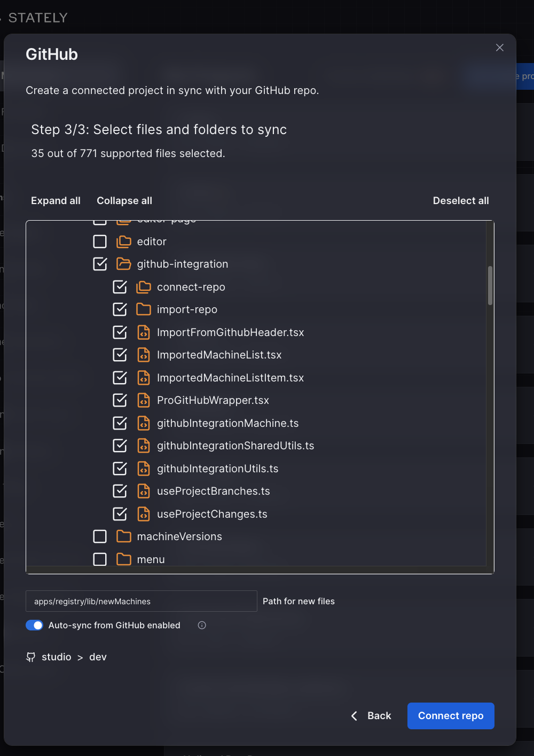Open the studio breadcrumb item
The image size is (534, 756).
pyautogui.click(x=57, y=657)
